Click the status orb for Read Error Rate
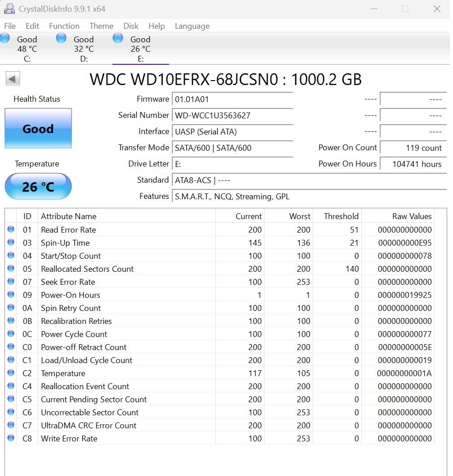The height and width of the screenshot is (476, 453). point(11,229)
